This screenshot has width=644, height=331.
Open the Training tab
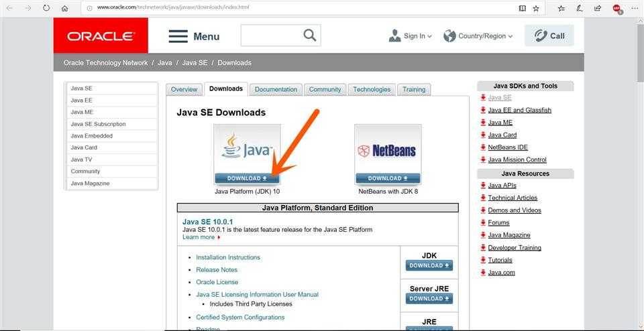[414, 89]
